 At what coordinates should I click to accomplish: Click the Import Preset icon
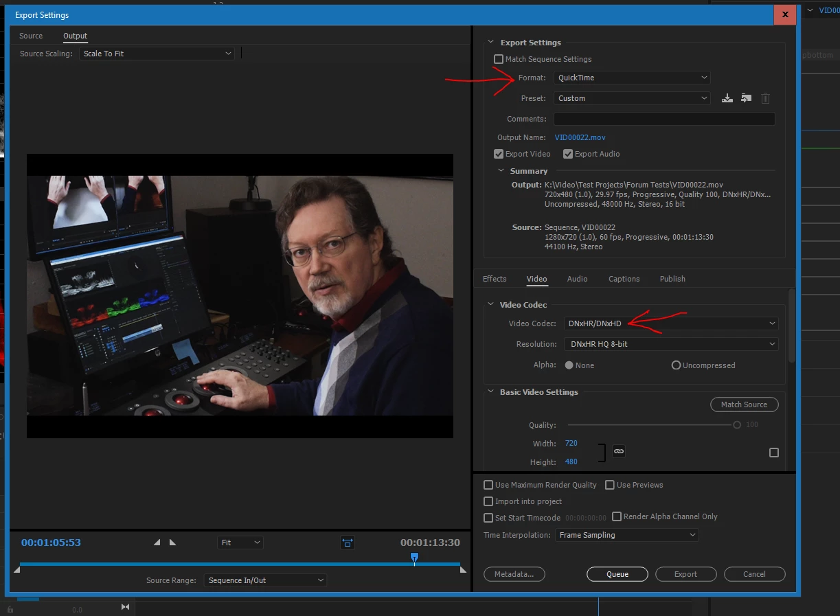[x=746, y=98]
